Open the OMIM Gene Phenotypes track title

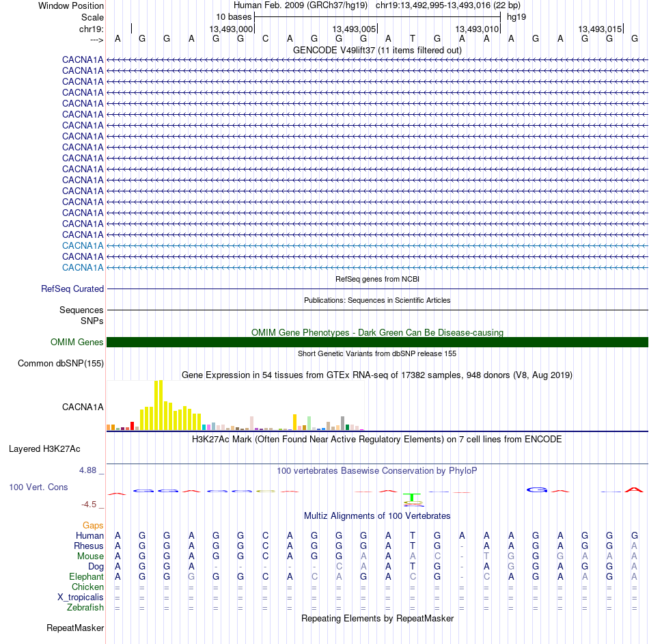click(377, 332)
